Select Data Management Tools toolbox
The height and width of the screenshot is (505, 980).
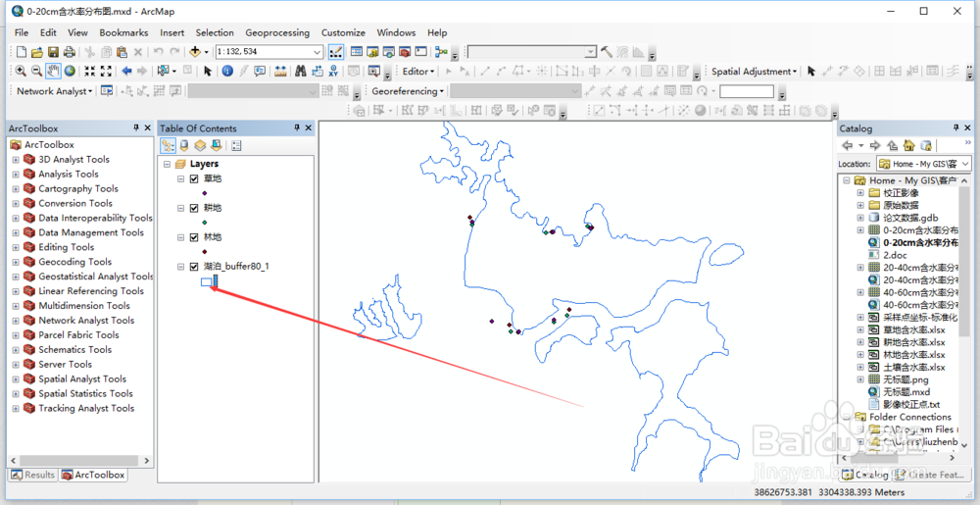(x=91, y=232)
